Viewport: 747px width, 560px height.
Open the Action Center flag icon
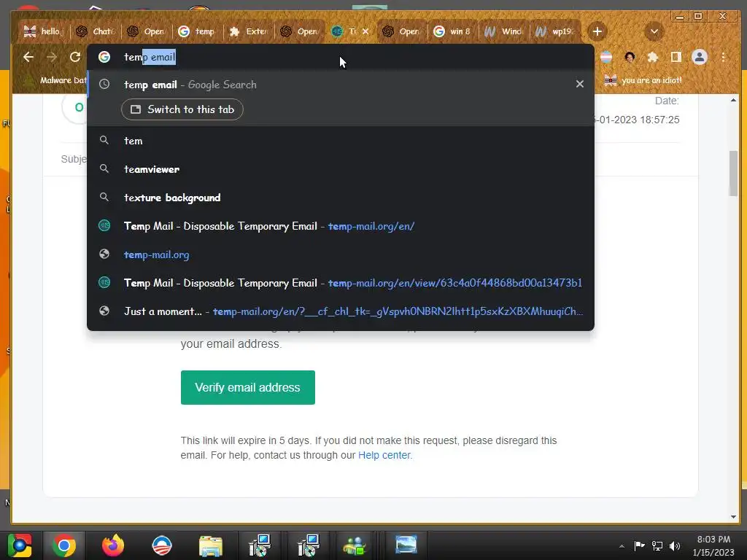click(639, 545)
